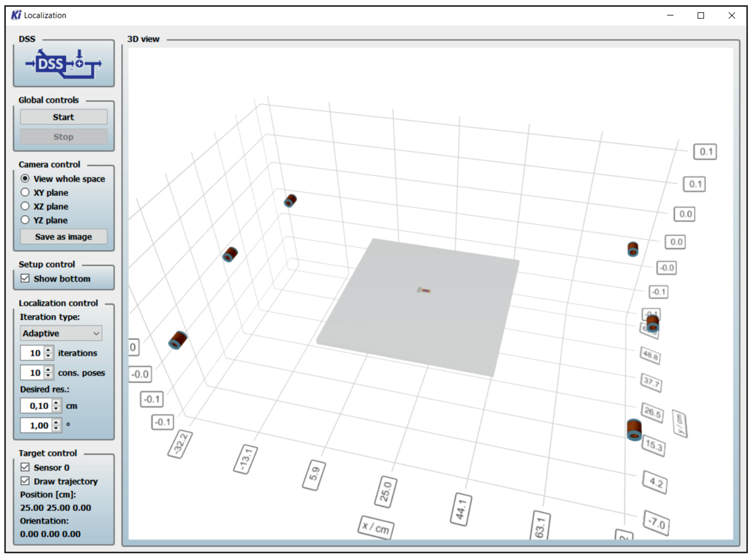Select the XY plane camera view
The width and height of the screenshot is (752, 560).
[x=25, y=193]
